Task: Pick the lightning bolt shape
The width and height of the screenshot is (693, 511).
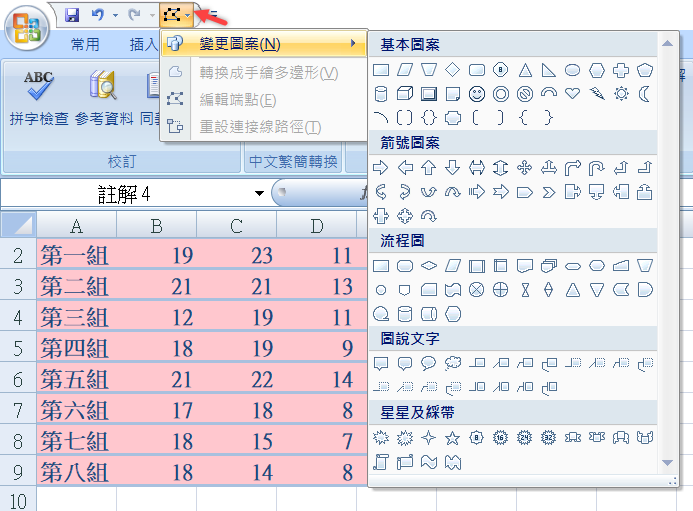Action: [597, 94]
